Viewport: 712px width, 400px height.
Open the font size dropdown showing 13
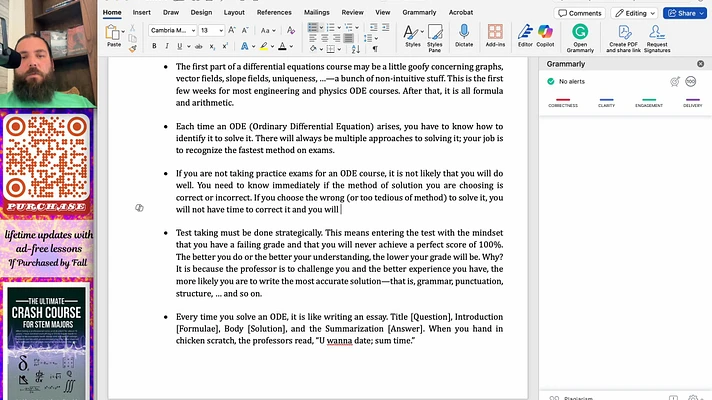point(212,30)
